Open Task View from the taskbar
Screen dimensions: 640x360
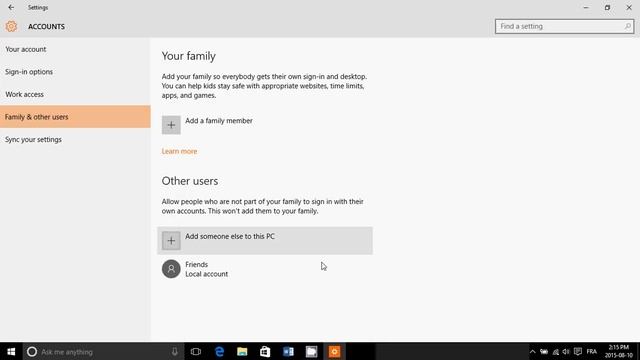click(196, 351)
